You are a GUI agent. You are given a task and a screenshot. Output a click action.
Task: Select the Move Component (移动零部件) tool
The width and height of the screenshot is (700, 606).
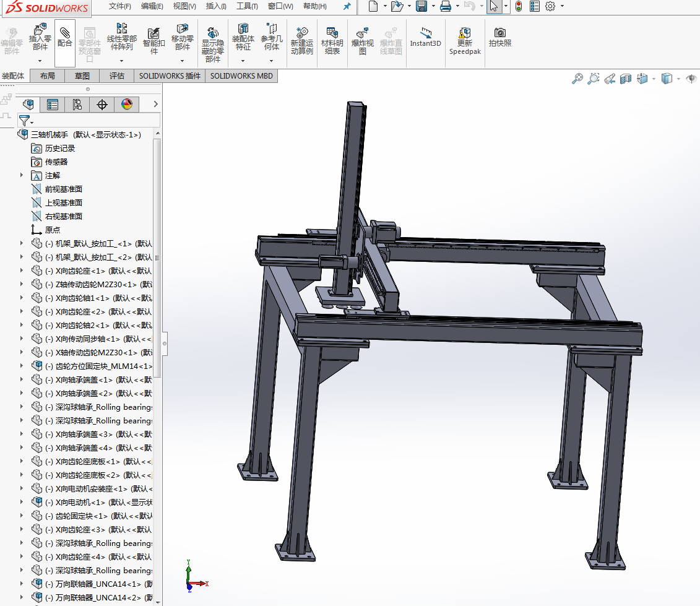pyautogui.click(x=182, y=38)
